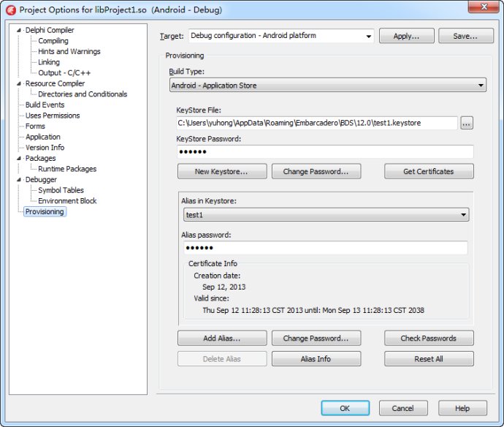The image size is (504, 427).
Task: Select Directories and Conditionals item
Action: point(83,94)
